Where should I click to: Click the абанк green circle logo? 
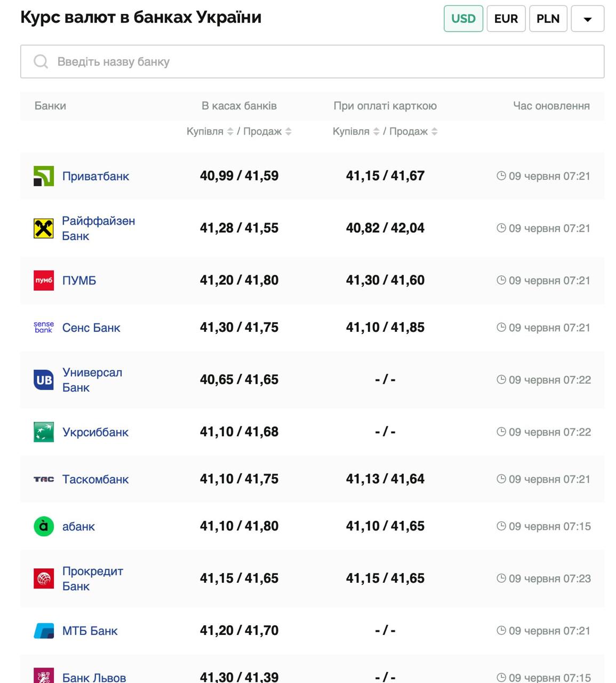[x=44, y=526]
